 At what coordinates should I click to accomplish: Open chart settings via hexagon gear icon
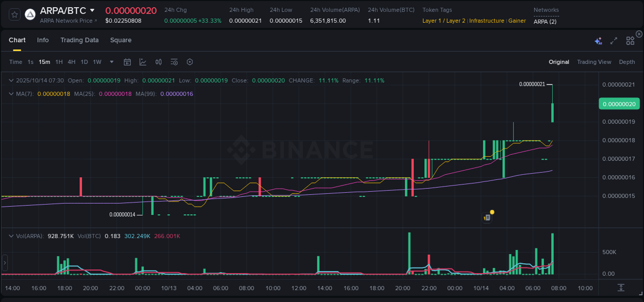(x=190, y=62)
